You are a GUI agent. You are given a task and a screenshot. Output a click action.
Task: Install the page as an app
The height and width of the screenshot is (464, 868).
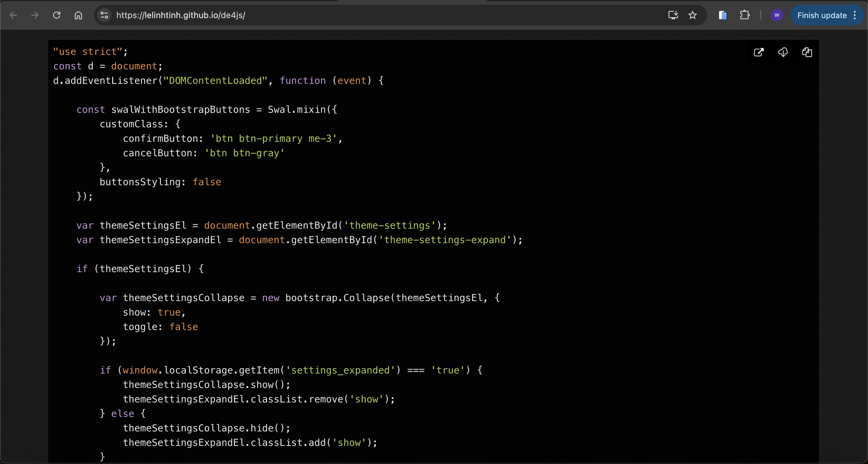[x=673, y=15]
